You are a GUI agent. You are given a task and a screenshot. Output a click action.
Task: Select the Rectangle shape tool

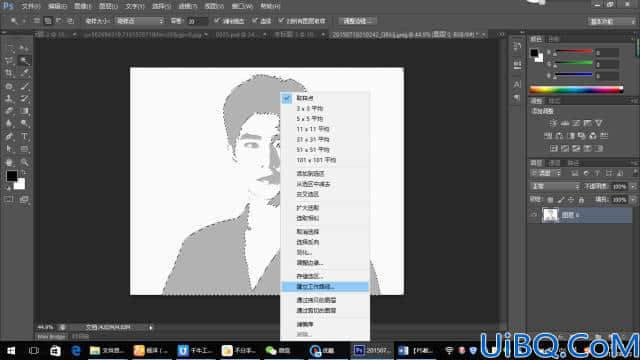24,149
